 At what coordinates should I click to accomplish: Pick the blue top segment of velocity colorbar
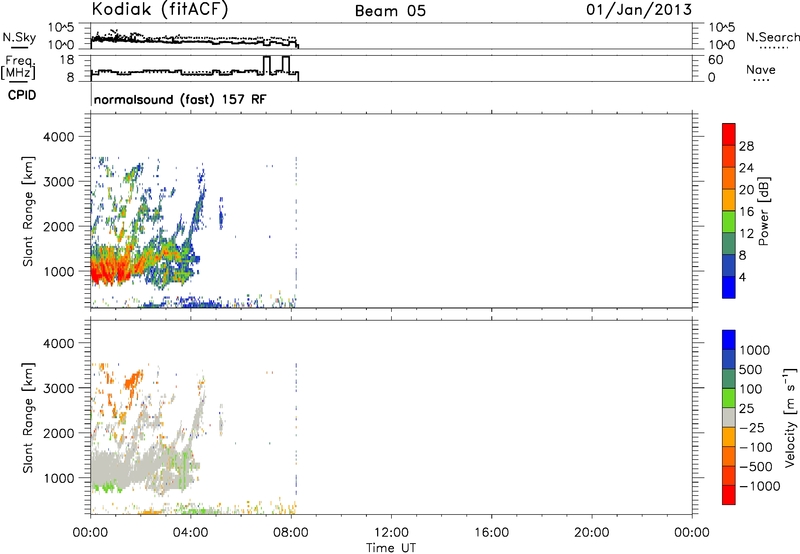tap(729, 340)
